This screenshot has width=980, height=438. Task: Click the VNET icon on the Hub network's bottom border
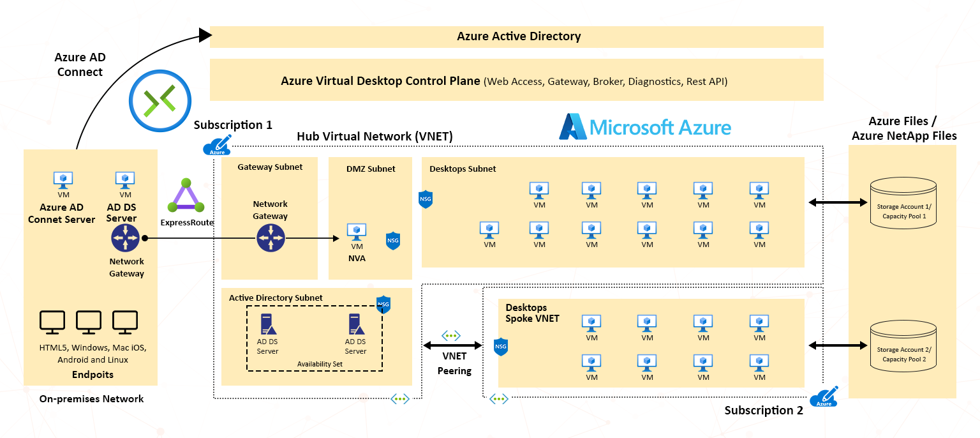(400, 399)
